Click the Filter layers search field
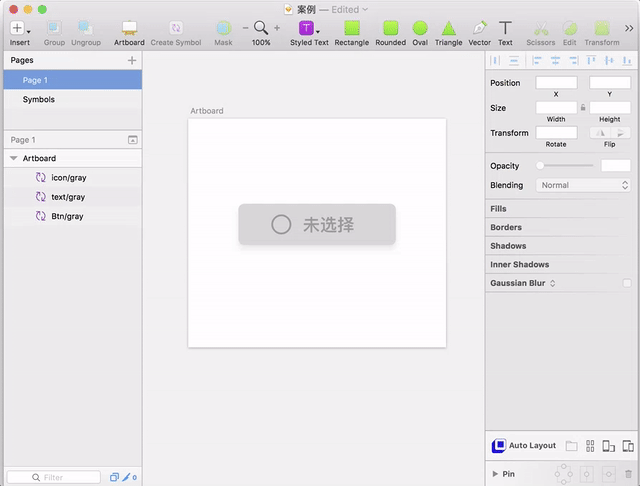 [53, 477]
